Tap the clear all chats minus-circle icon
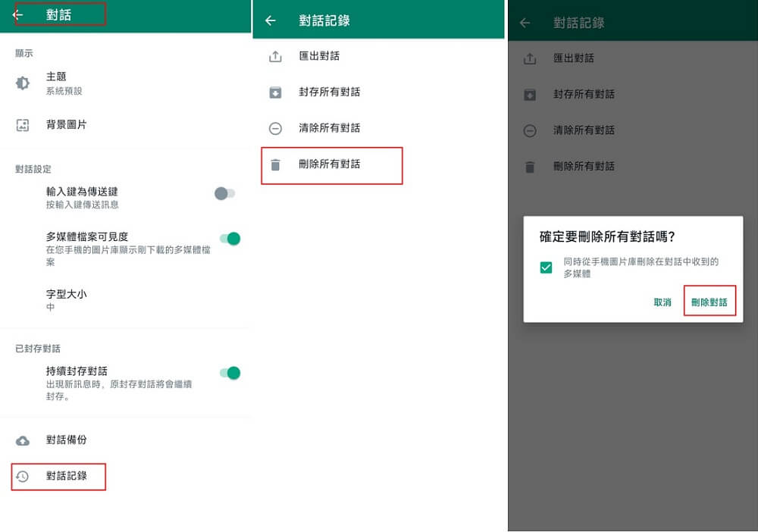The height and width of the screenshot is (532, 758). click(x=277, y=127)
